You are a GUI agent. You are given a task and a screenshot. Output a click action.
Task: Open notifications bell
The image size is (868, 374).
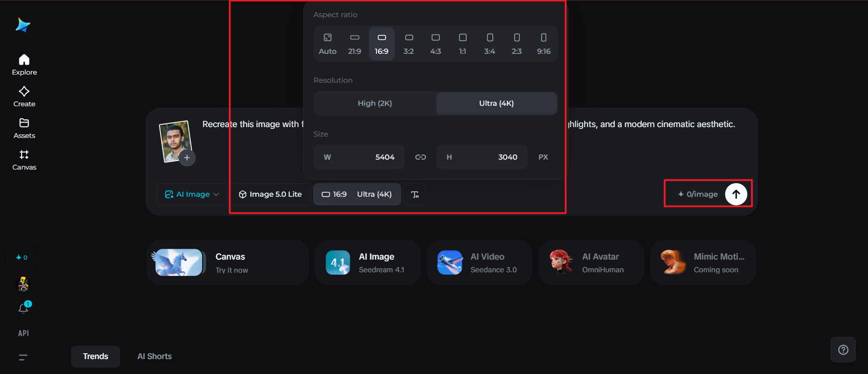point(24,308)
